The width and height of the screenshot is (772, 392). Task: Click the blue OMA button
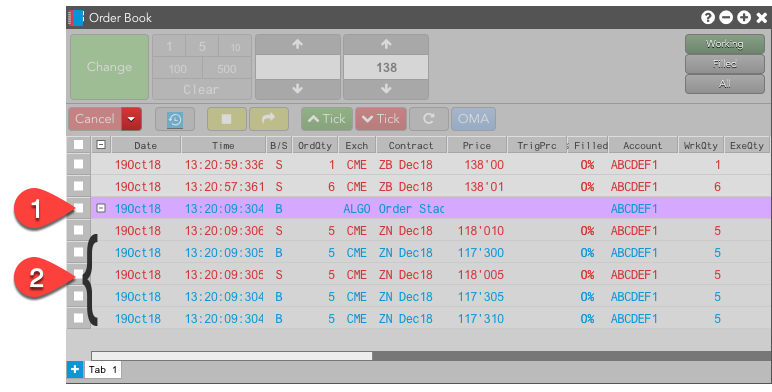[x=473, y=119]
